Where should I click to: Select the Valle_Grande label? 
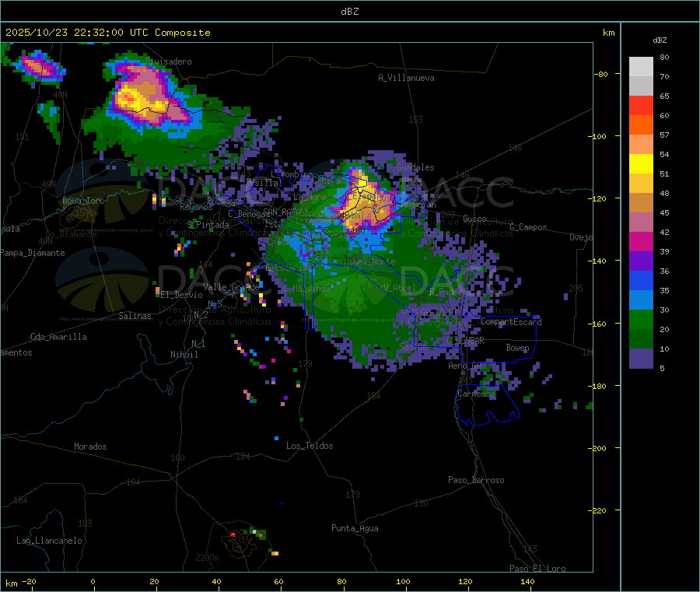coord(231,287)
